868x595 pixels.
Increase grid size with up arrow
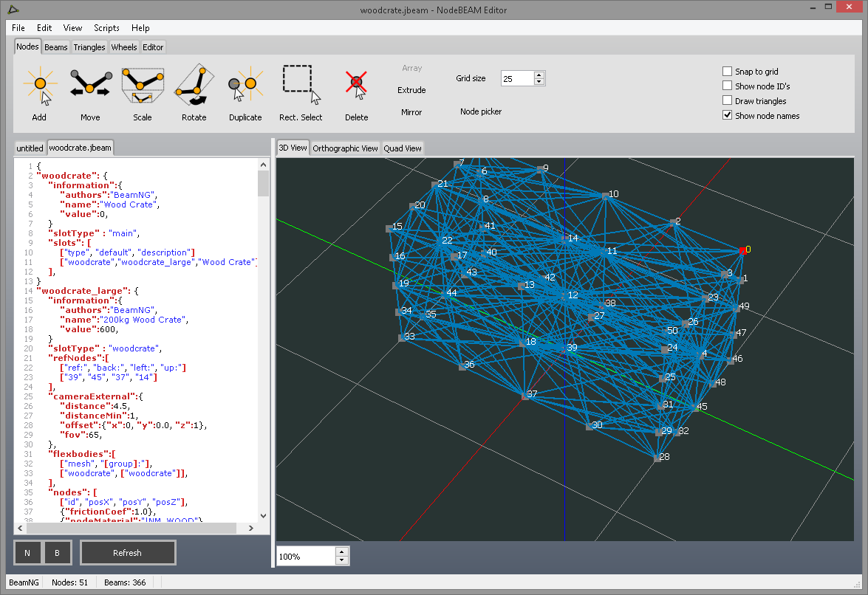[539, 75]
